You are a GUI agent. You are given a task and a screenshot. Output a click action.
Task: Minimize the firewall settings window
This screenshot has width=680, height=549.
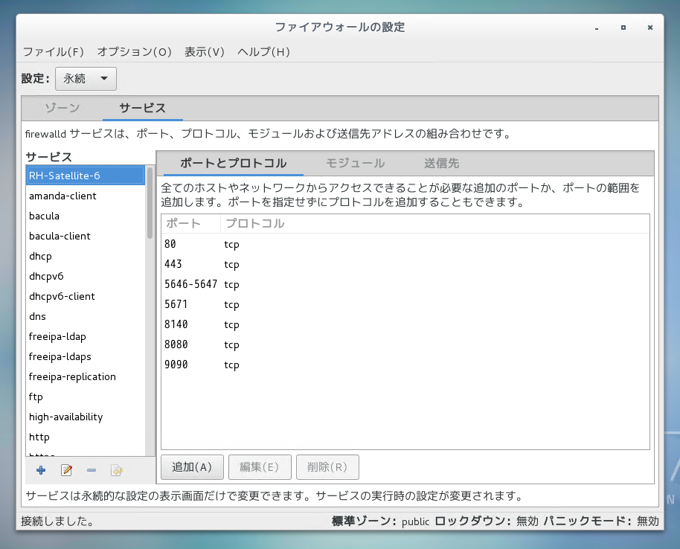tap(597, 28)
